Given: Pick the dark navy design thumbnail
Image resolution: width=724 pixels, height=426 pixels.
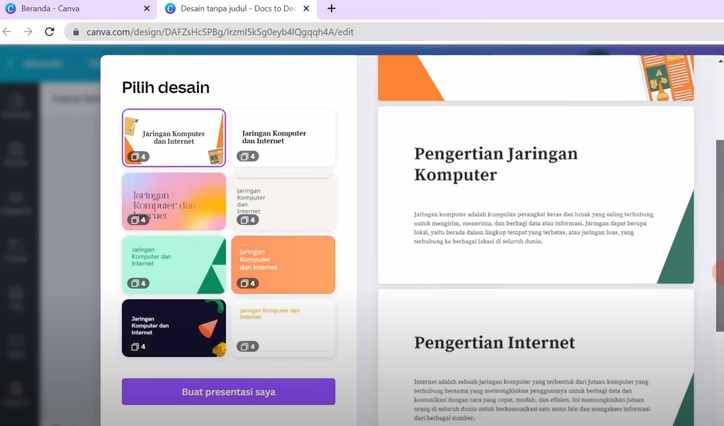Looking at the screenshot, I should click(x=174, y=328).
